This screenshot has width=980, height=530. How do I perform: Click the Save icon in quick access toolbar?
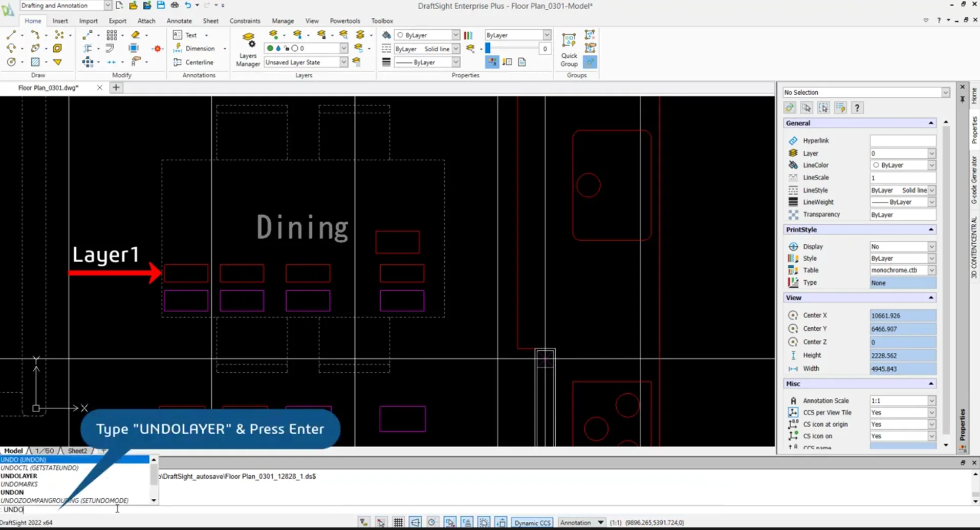(x=161, y=5)
